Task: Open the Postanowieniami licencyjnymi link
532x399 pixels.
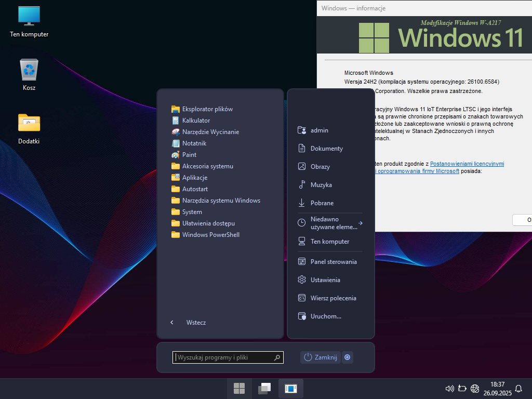Action: [x=467, y=164]
